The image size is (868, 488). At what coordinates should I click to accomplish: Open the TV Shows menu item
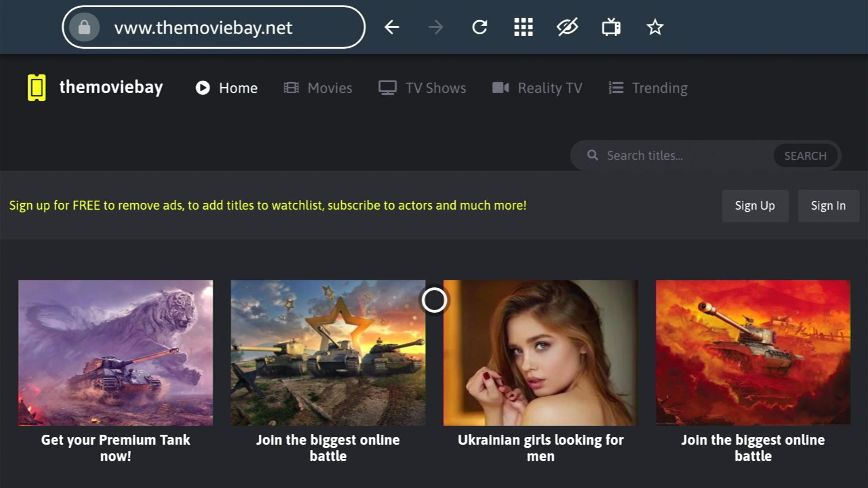(x=422, y=88)
